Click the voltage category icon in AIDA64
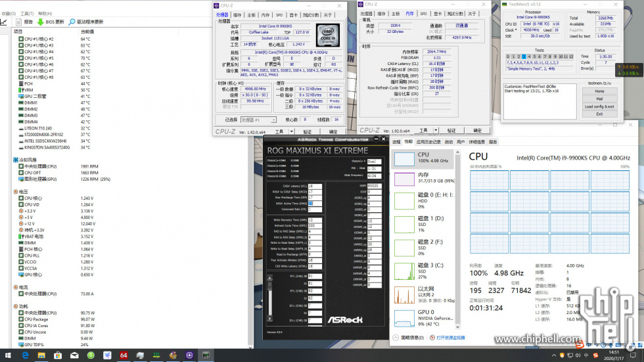Viewport: 644px width, 362px height. 16,192
